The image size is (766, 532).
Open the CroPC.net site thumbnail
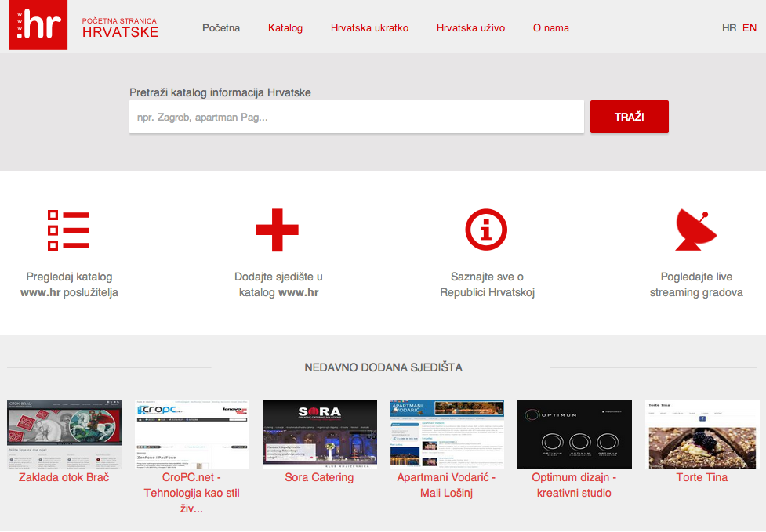(x=192, y=434)
